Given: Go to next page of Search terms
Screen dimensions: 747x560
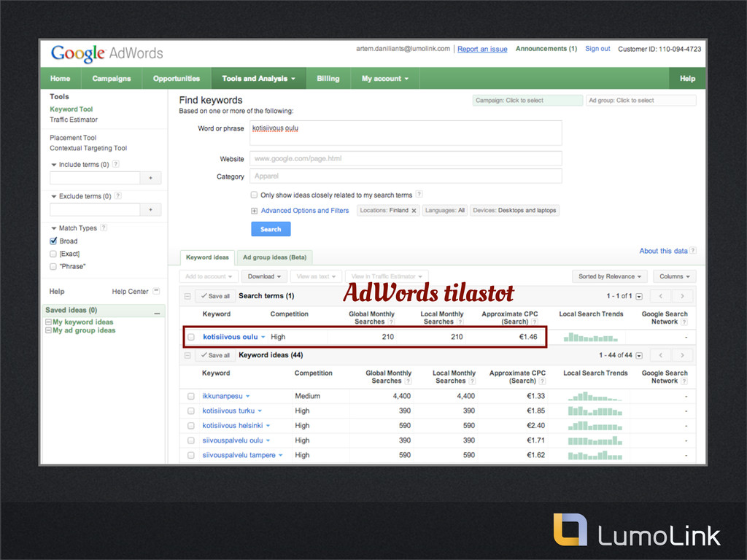Looking at the screenshot, I should (682, 296).
